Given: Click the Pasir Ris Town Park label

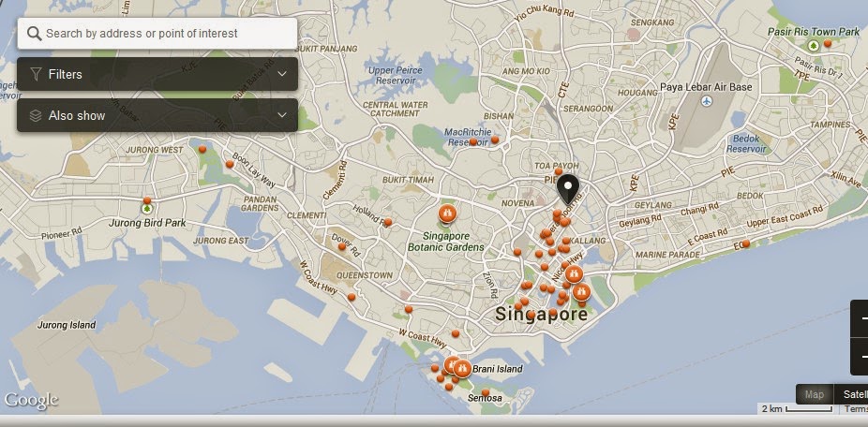Looking at the screenshot, I should [x=814, y=32].
